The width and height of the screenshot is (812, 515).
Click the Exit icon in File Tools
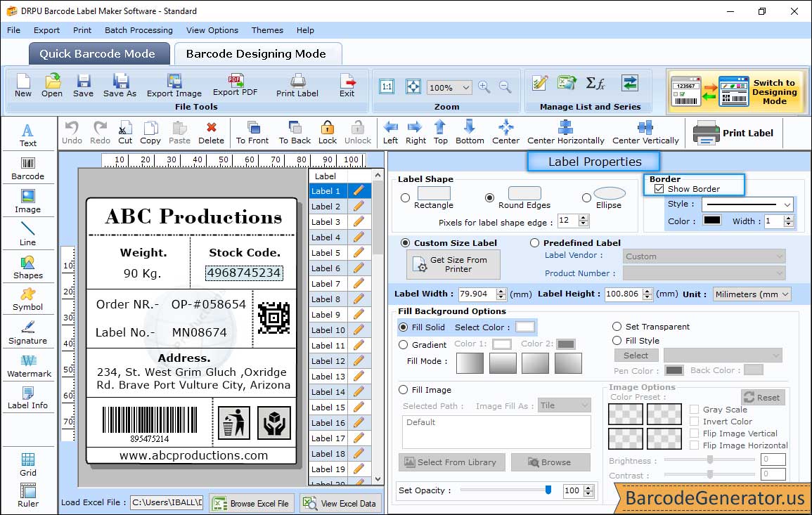point(347,86)
